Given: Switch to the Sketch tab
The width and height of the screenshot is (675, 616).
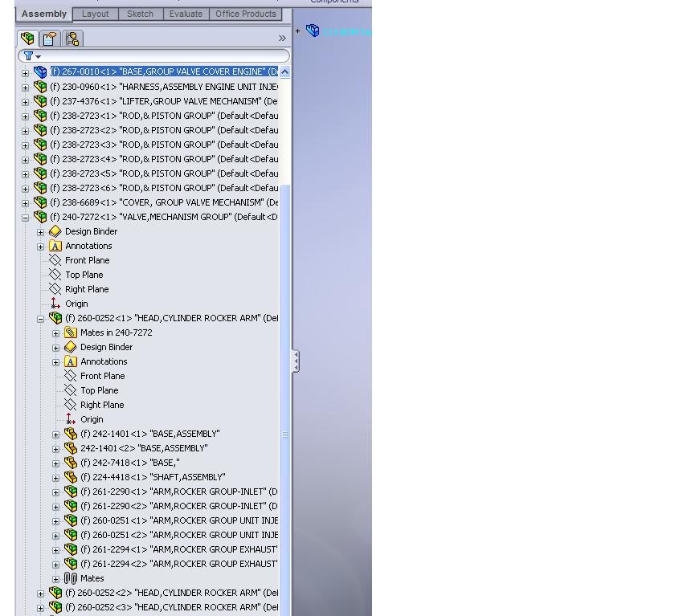Looking at the screenshot, I should (x=140, y=14).
